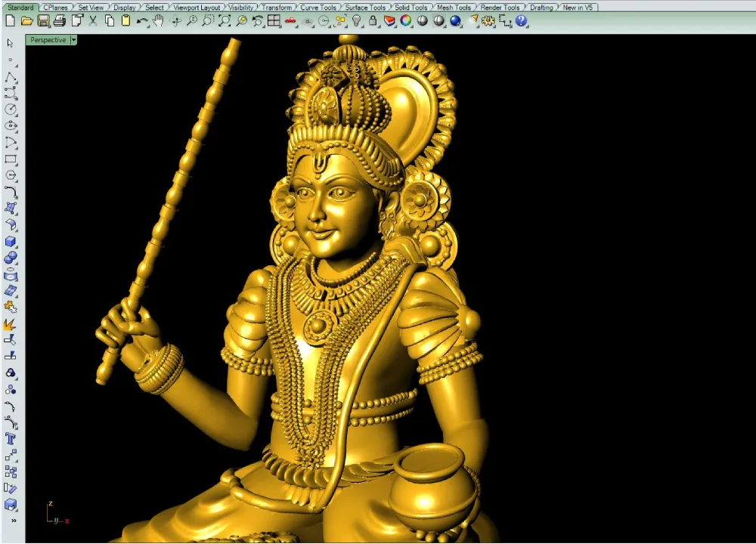Print using the printer icon
This screenshot has height=544, width=756.
60,20
